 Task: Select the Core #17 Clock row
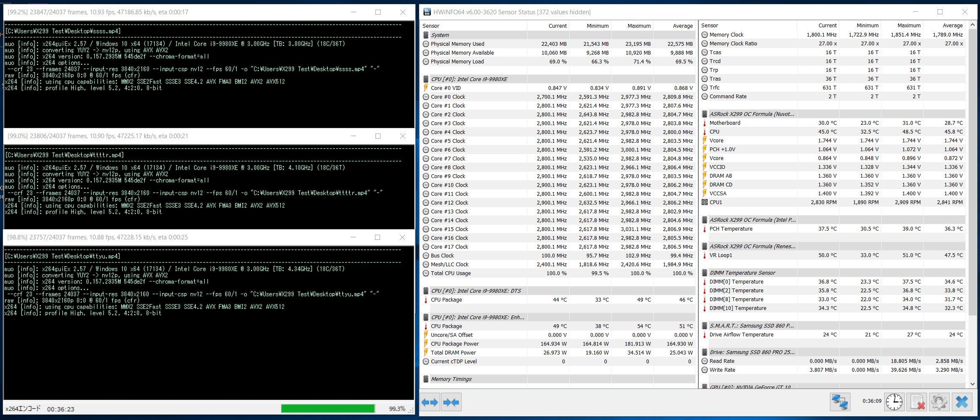click(558, 247)
